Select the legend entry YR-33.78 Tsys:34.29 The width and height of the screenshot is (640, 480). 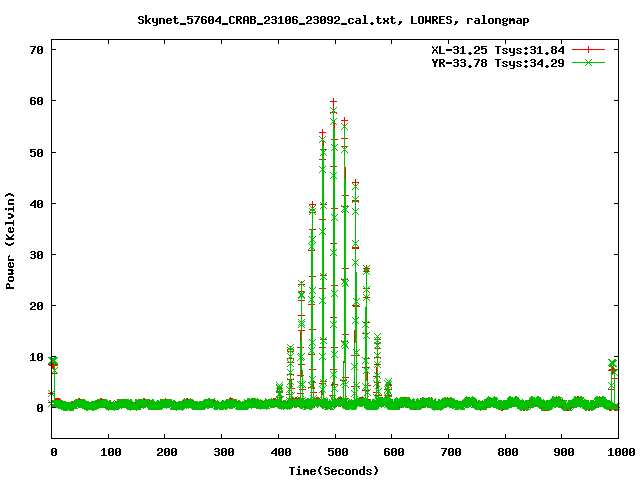498,63
